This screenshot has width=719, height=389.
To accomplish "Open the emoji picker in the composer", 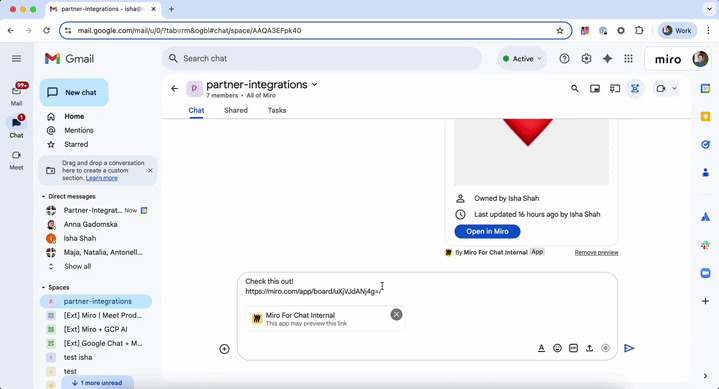I will [557, 348].
